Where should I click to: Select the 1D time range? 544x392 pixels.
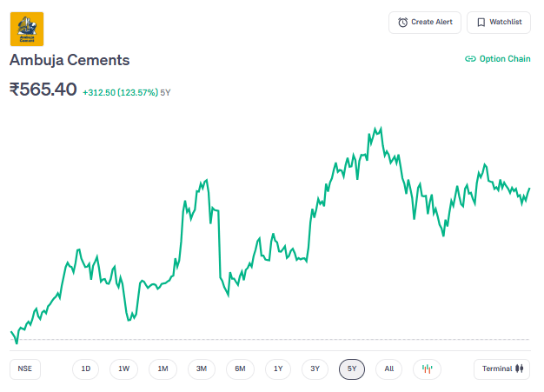(86, 369)
